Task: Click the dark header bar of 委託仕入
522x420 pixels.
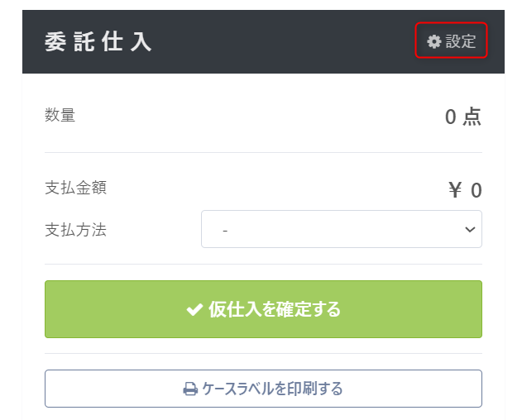Action: [x=263, y=41]
